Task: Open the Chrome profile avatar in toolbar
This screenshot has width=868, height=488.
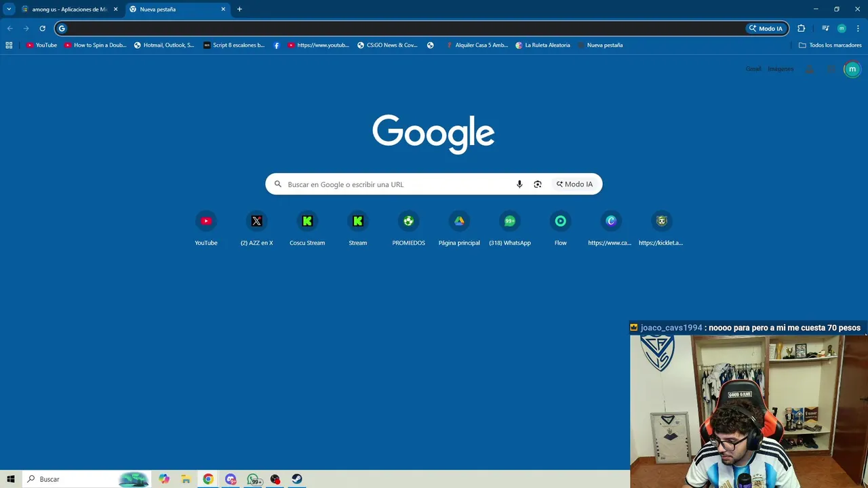Action: (x=842, y=28)
